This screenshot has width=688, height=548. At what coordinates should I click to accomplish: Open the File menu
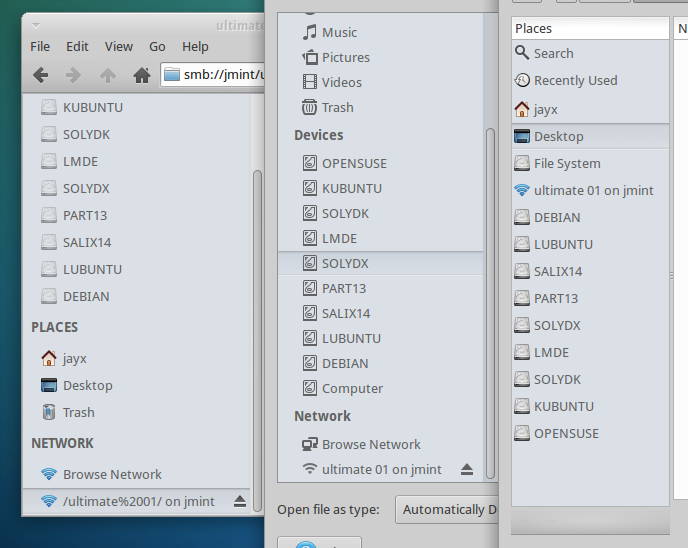point(40,46)
